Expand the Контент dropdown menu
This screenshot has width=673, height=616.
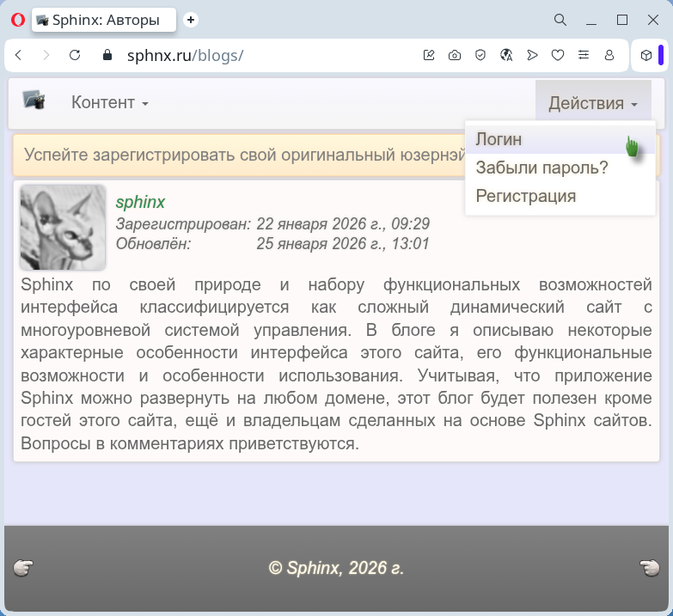click(x=110, y=103)
